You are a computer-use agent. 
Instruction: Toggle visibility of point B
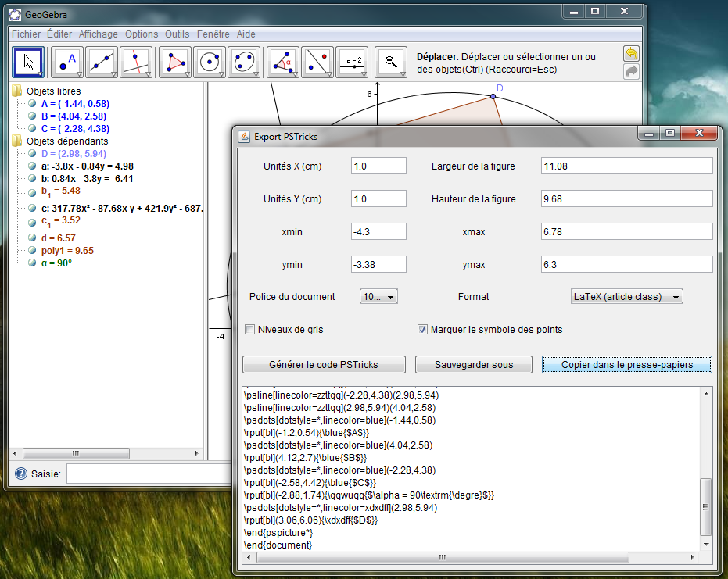click(x=32, y=116)
